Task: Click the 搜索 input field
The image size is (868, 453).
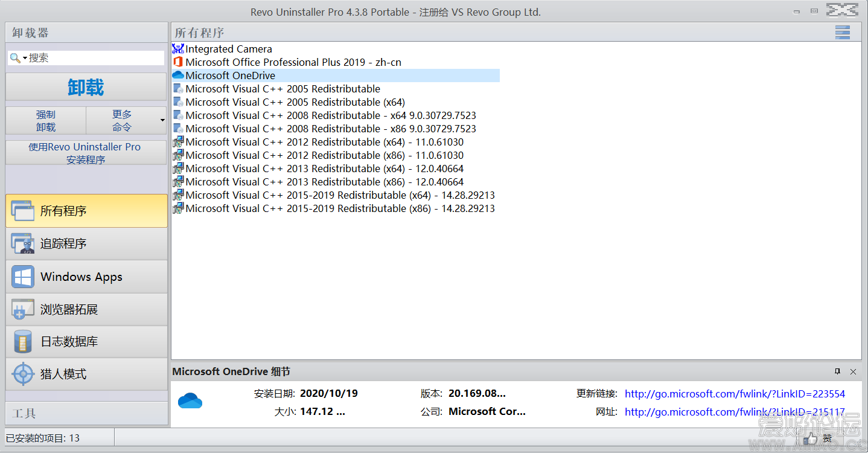Action: 96,58
